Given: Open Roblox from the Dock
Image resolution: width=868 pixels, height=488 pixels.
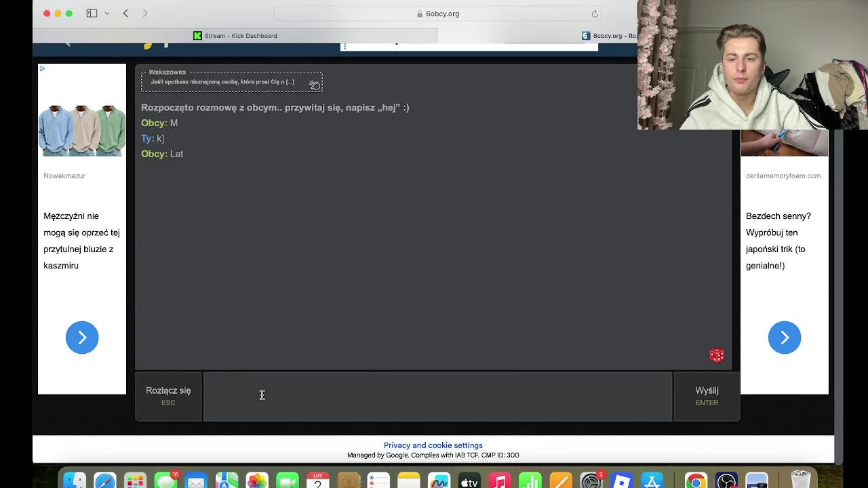Looking at the screenshot, I should pos(621,481).
